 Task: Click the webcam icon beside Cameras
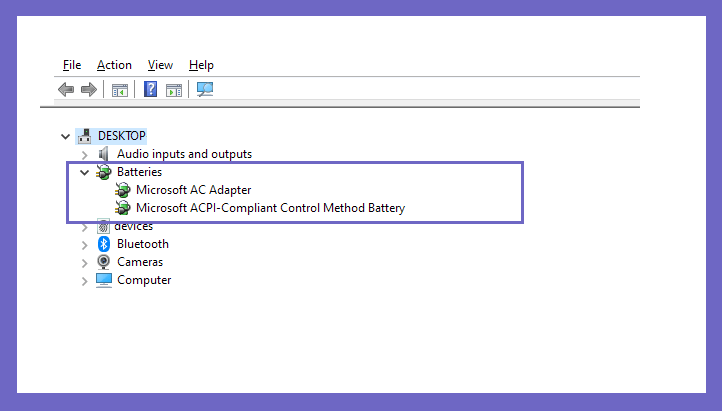pos(104,261)
